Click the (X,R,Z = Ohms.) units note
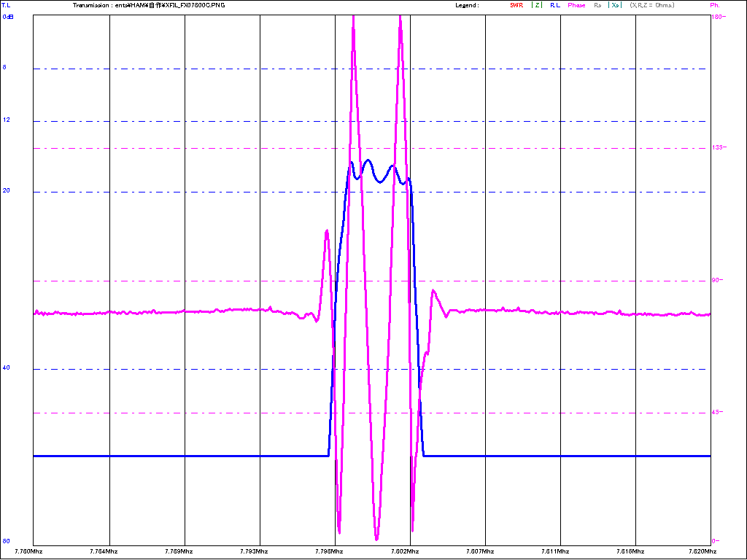The width and height of the screenshot is (747, 560). [651, 5]
